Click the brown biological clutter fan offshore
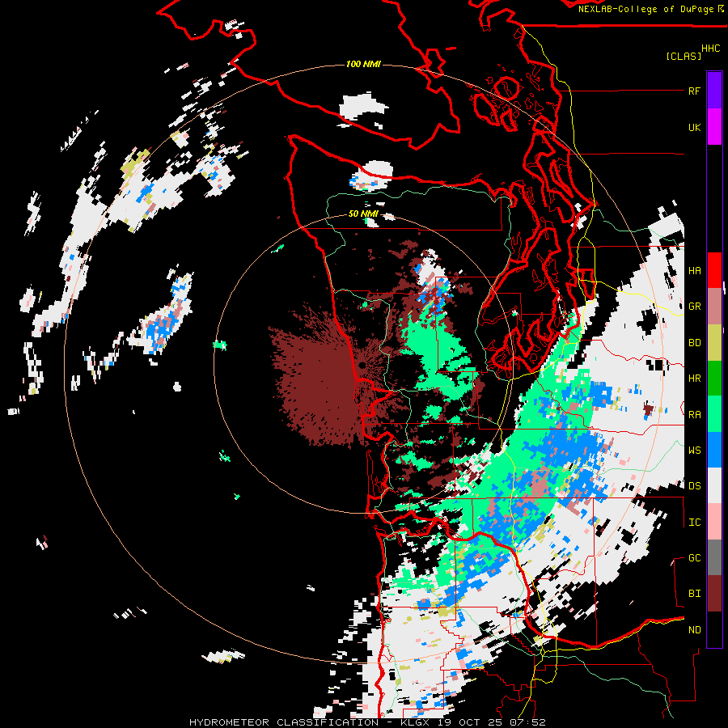Image resolution: width=728 pixels, height=728 pixels. click(318, 376)
